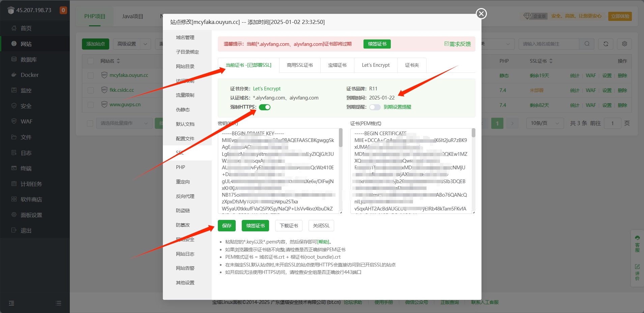Click the WAF shield icon beside www.guvps.cn
The height and width of the screenshot is (313, 644).
104,105
